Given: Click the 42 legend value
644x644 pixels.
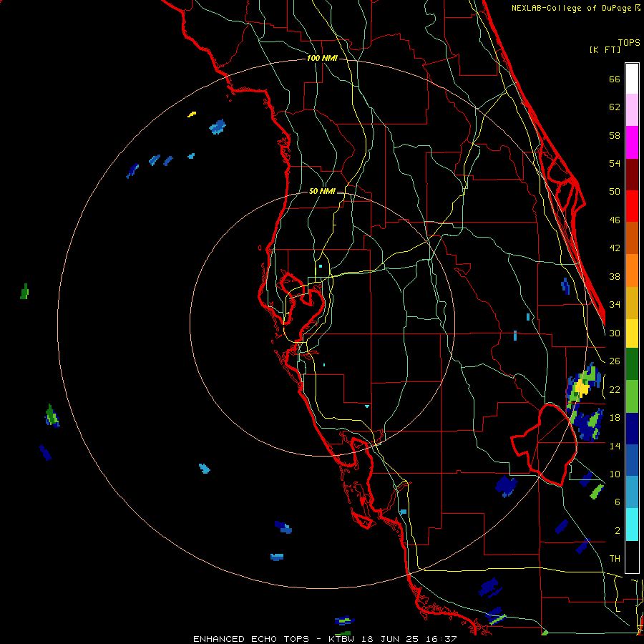Looking at the screenshot, I should coord(615,248).
